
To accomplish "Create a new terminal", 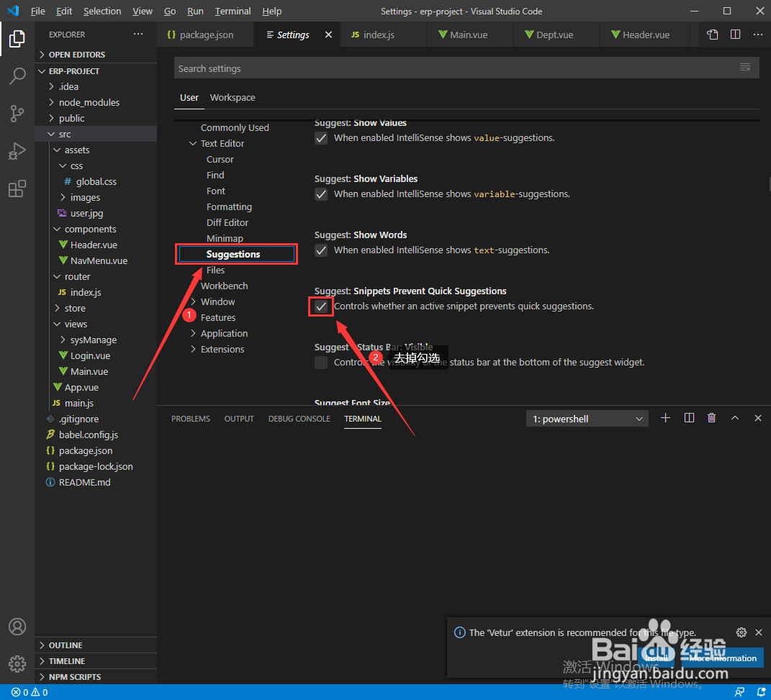I will click(x=665, y=418).
